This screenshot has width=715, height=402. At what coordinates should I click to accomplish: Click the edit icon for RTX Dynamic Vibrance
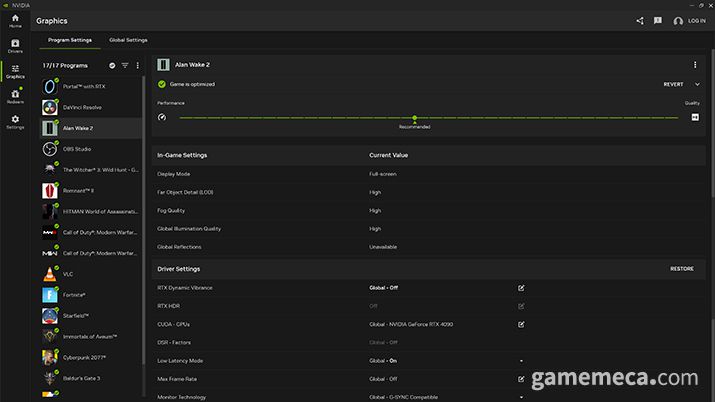[521, 288]
